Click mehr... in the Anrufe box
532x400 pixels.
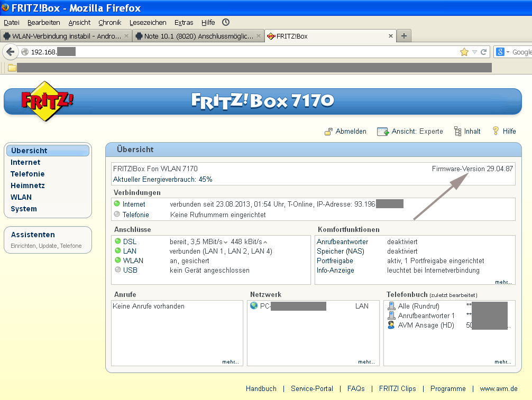tap(231, 362)
